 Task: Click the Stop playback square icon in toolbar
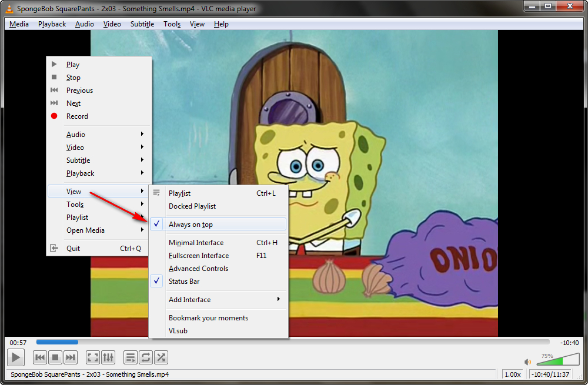[x=55, y=357]
